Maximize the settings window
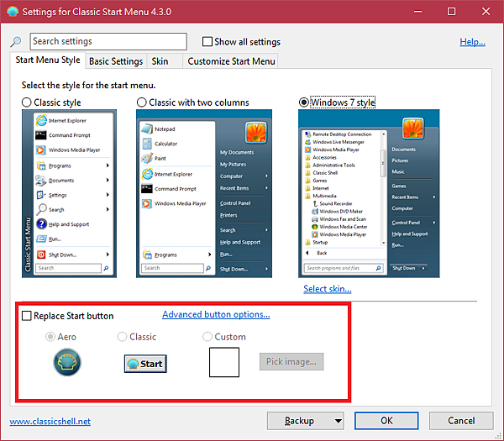 tap(451, 12)
